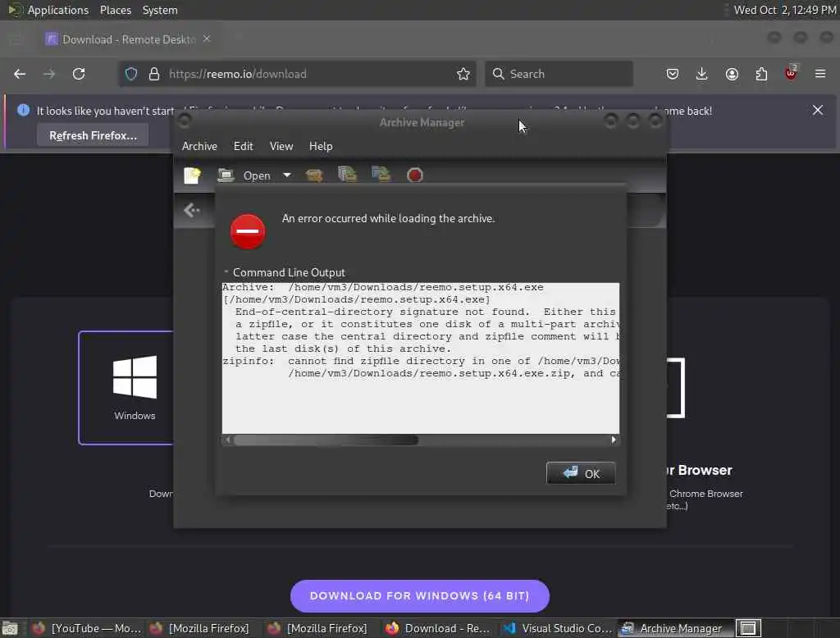Click the New Archive toolbar icon
The width and height of the screenshot is (840, 638).
point(192,175)
